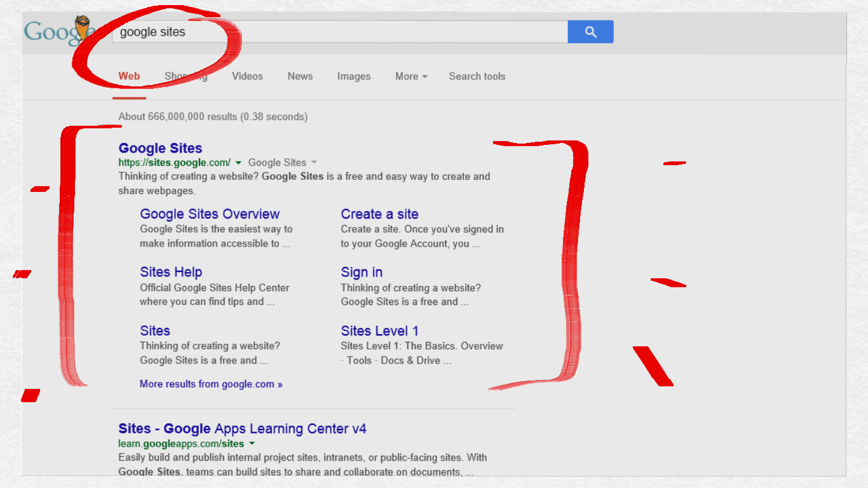Open the Sites Help sitelink
Viewport: 868px width, 488px height.
click(171, 272)
